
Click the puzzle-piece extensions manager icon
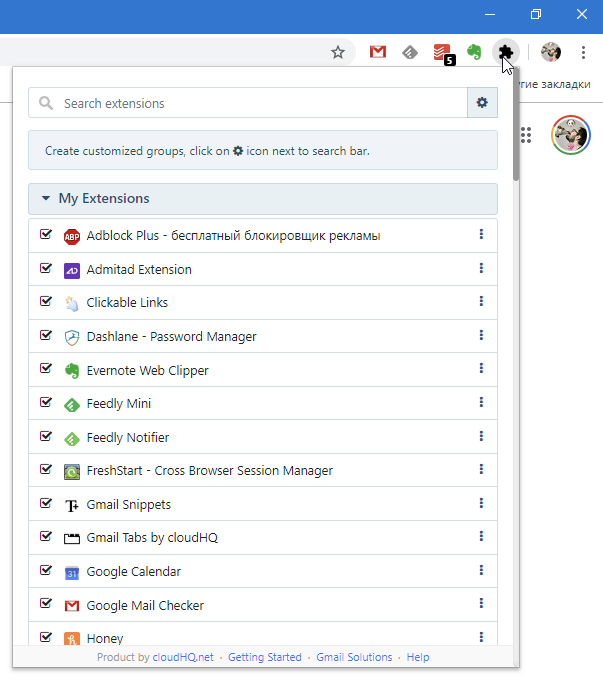coord(506,52)
